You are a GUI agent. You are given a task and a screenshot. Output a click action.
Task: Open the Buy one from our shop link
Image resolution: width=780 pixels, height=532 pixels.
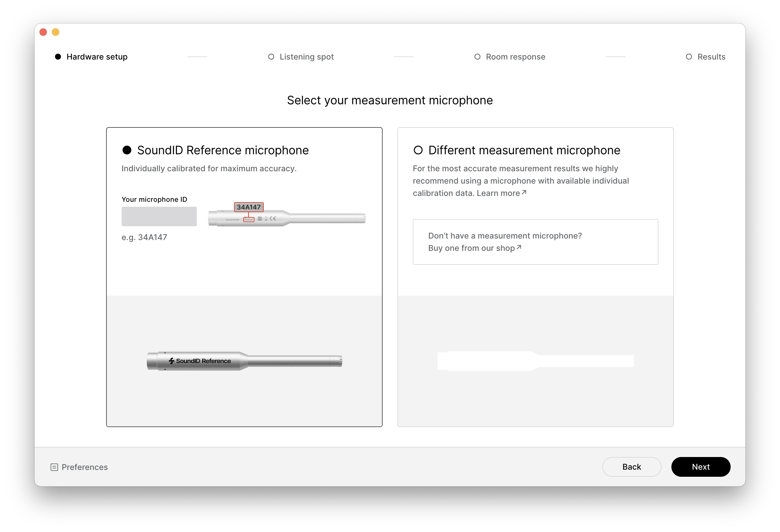471,248
